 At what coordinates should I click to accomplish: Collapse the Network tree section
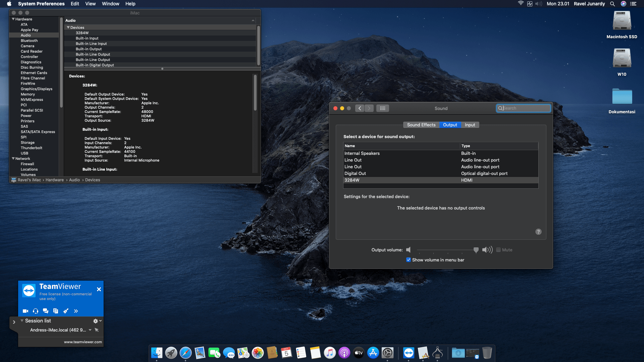pos(13,159)
